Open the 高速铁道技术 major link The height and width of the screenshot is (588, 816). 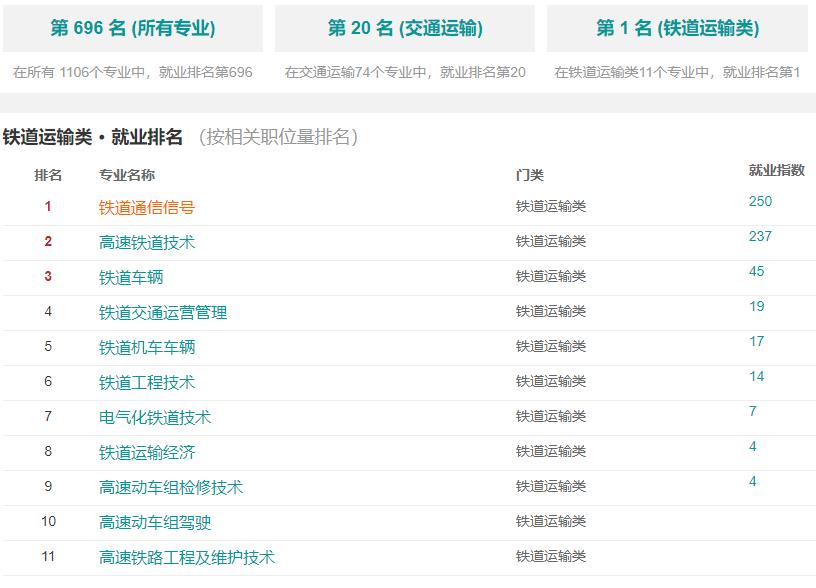click(x=146, y=243)
